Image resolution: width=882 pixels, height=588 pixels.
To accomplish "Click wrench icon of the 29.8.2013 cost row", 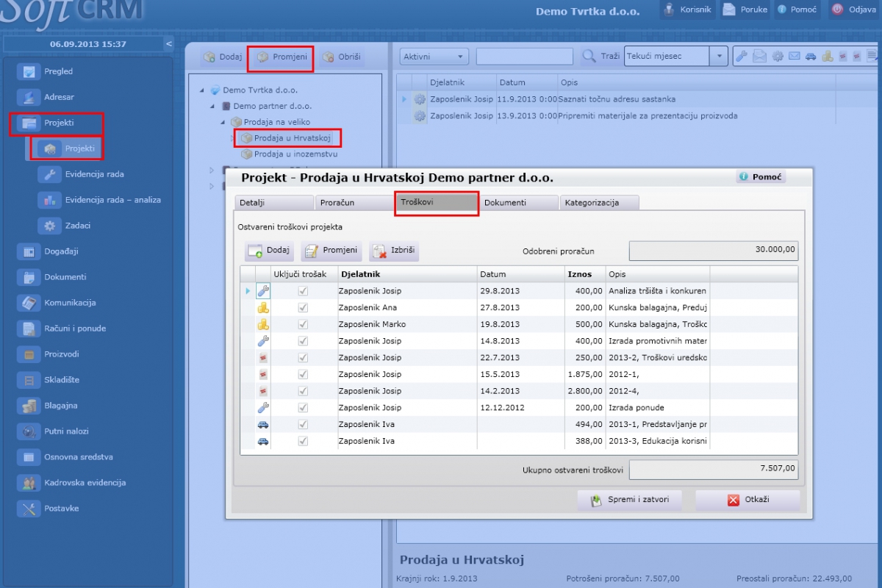I will (263, 291).
